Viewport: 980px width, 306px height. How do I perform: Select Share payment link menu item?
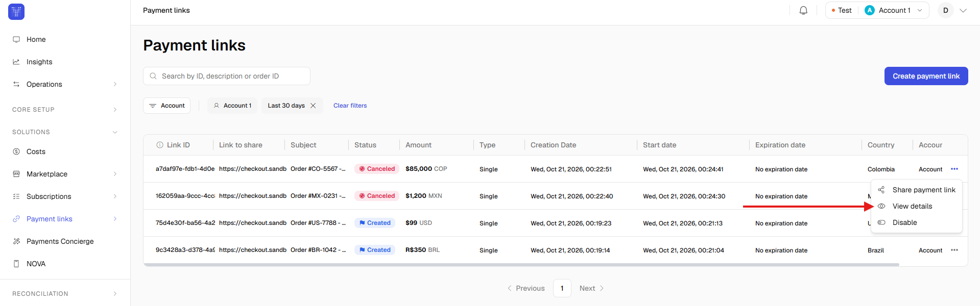point(917,190)
